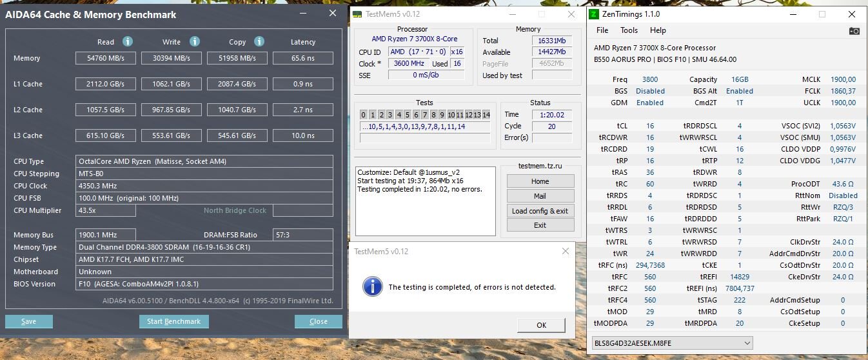The image size is (868, 360).
Task: Open the Help menu in ZenTimings
Action: (658, 30)
